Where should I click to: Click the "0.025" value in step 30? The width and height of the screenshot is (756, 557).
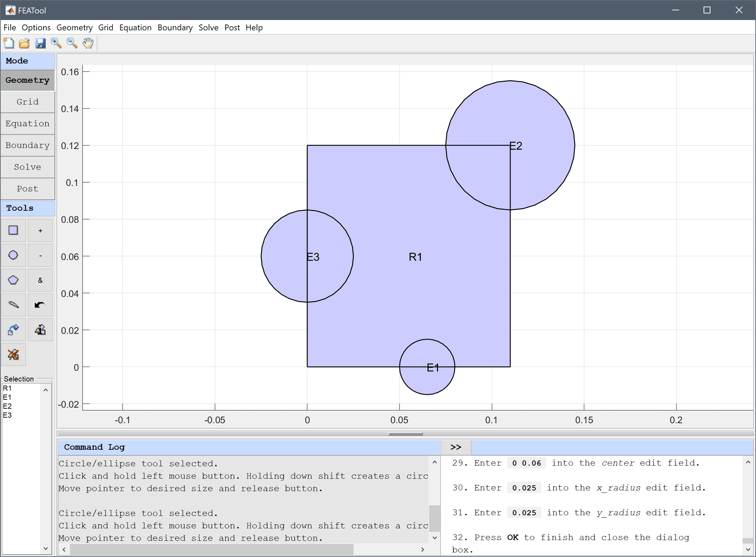524,488
